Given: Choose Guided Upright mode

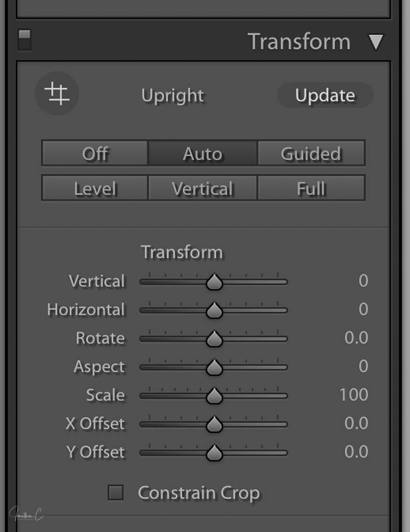Looking at the screenshot, I should click(x=311, y=154).
